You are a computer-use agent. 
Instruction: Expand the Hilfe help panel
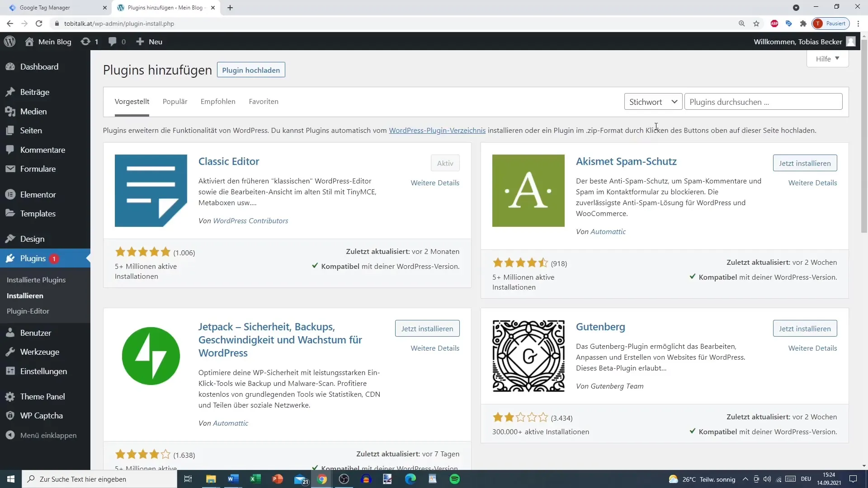click(x=827, y=59)
